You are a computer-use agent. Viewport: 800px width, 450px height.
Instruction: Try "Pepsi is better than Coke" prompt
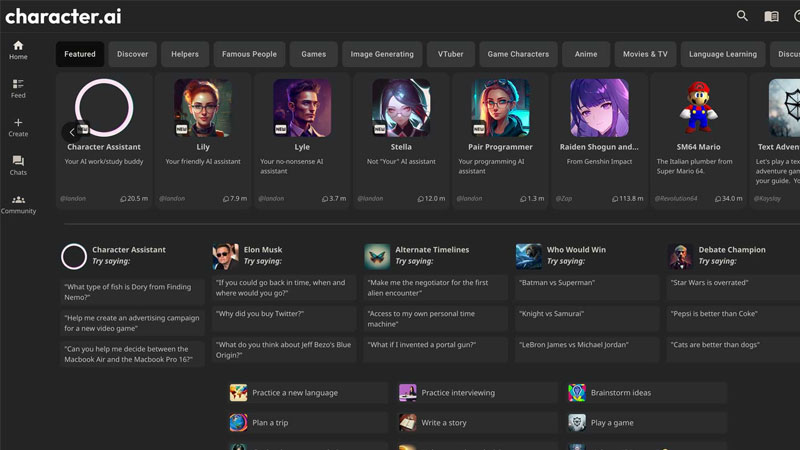click(x=733, y=319)
